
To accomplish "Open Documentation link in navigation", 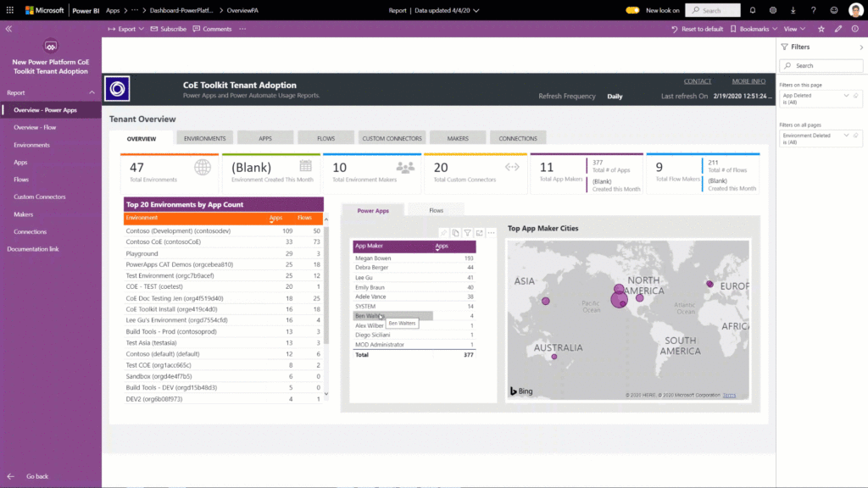I will coord(33,249).
